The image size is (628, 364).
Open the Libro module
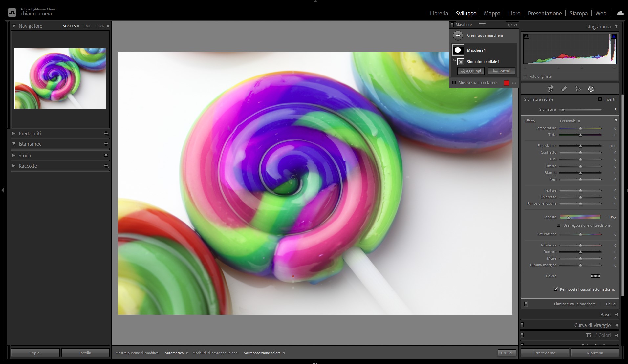514,13
